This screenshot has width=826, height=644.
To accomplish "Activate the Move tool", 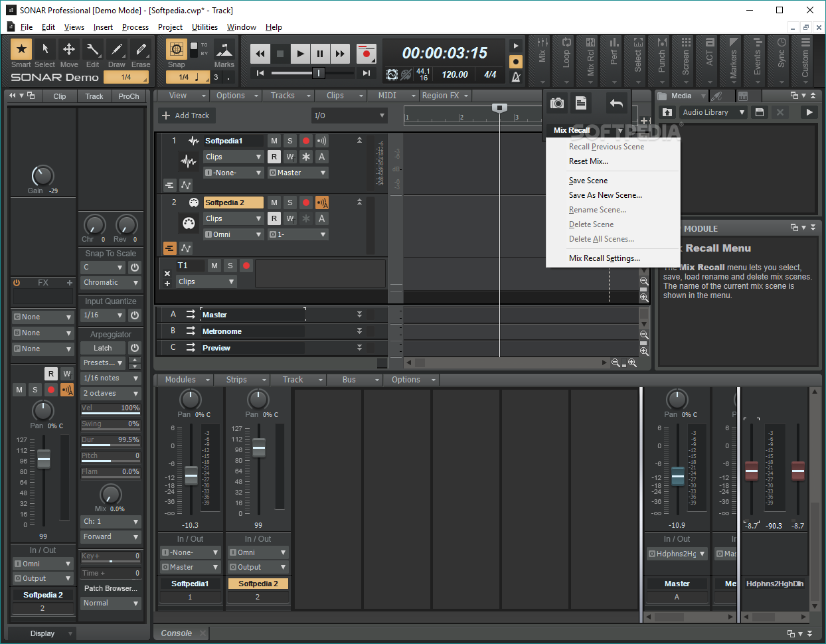I will tap(69, 49).
